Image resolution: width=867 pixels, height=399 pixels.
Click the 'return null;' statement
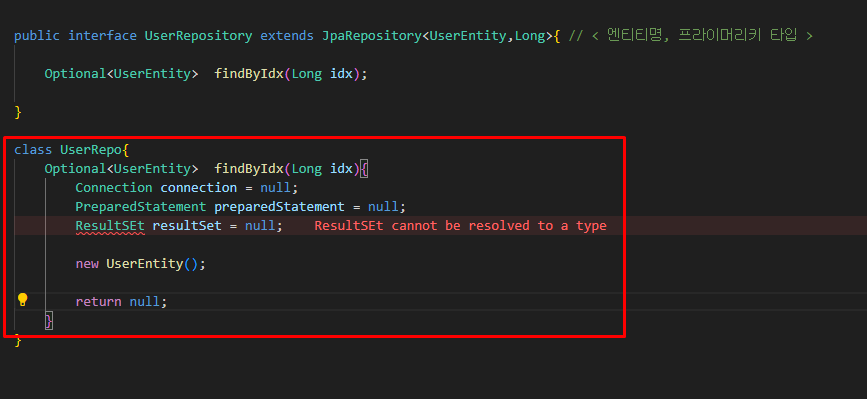[121, 302]
